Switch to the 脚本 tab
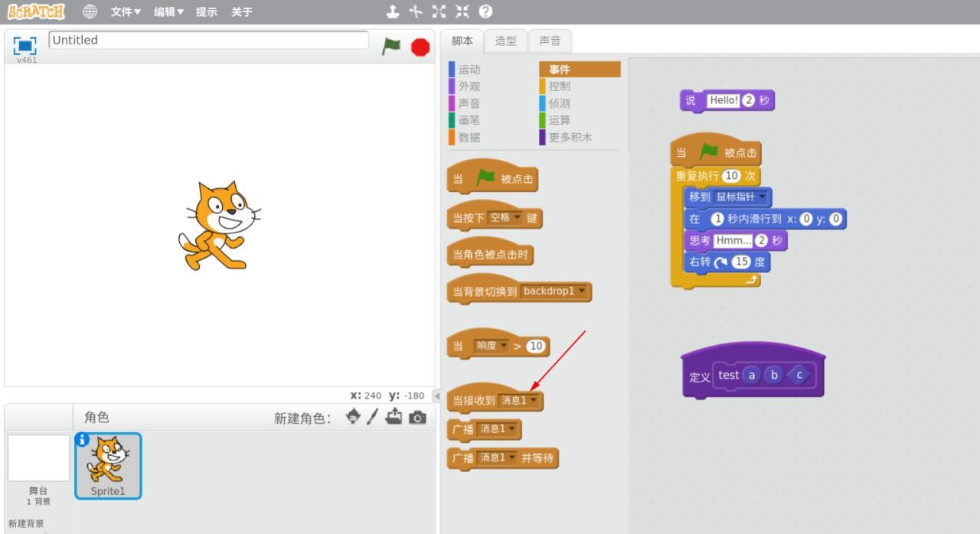 [462, 41]
